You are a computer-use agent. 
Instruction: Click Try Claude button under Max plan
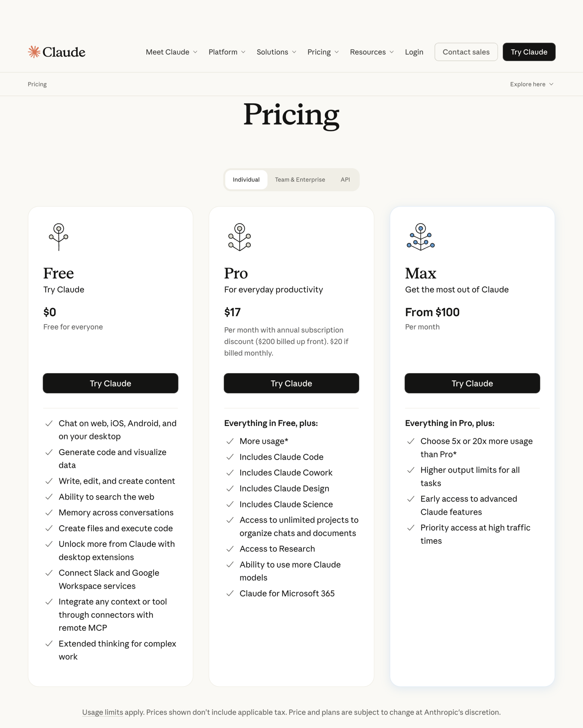coord(472,383)
